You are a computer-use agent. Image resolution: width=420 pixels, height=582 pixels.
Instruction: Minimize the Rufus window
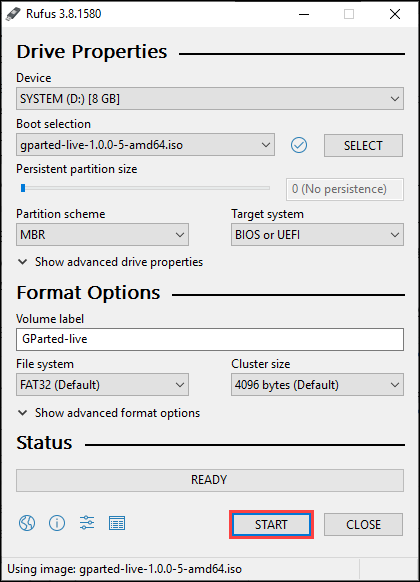[x=304, y=14]
